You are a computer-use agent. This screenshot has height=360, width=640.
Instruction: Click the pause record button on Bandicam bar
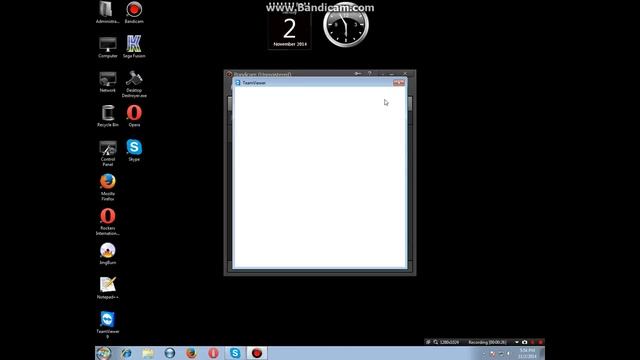click(x=533, y=342)
